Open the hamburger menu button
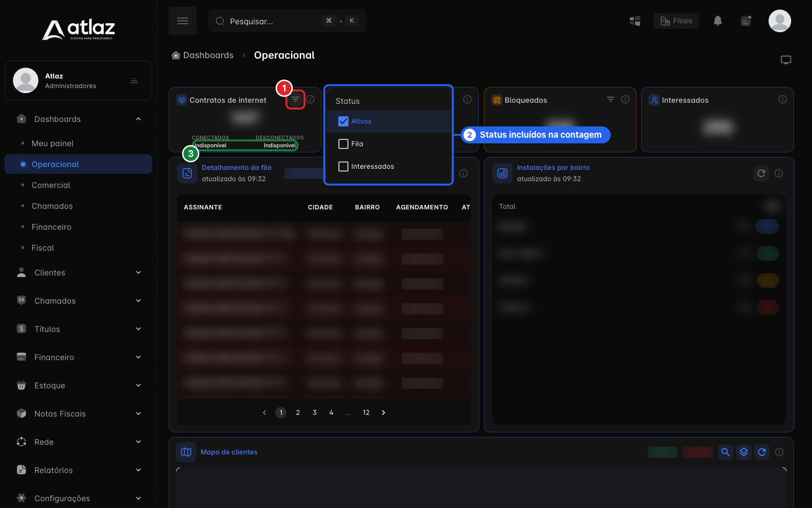 [183, 21]
